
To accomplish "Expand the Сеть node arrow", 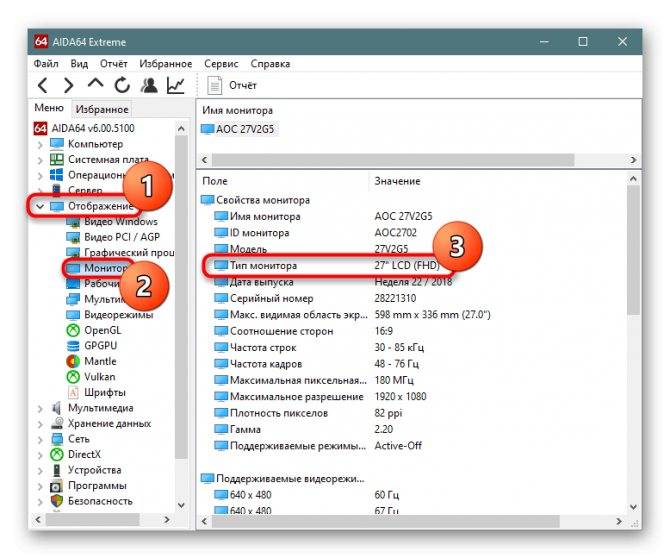I will point(40,440).
